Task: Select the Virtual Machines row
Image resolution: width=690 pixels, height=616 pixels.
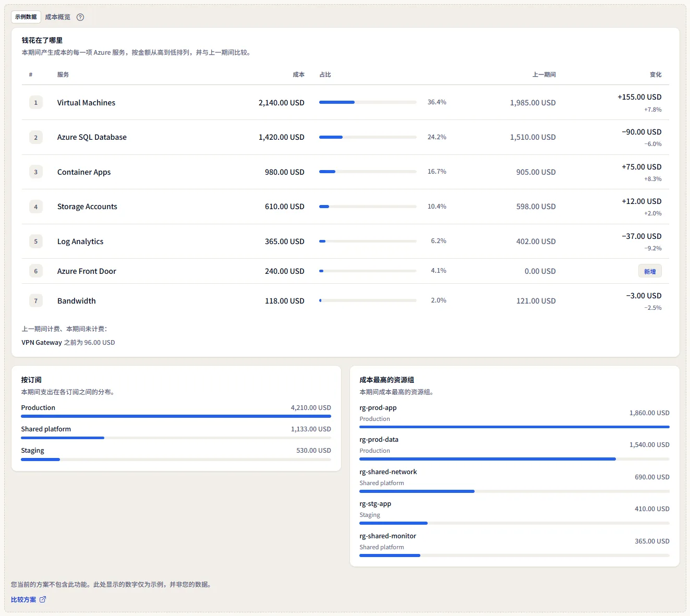Action: [345, 103]
